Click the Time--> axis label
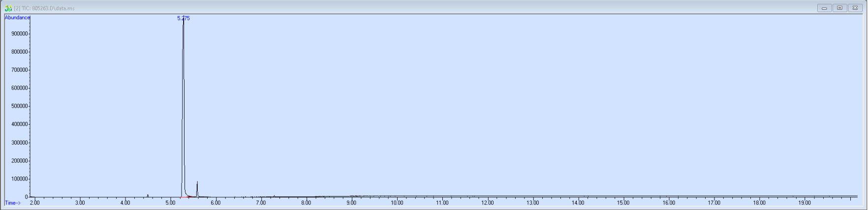 point(13,203)
